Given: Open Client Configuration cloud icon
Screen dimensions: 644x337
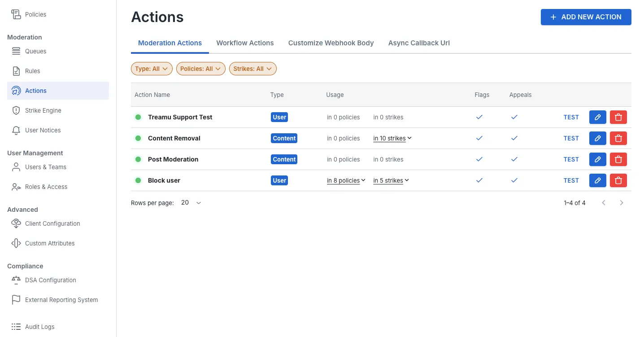Looking at the screenshot, I should pyautogui.click(x=16, y=223).
